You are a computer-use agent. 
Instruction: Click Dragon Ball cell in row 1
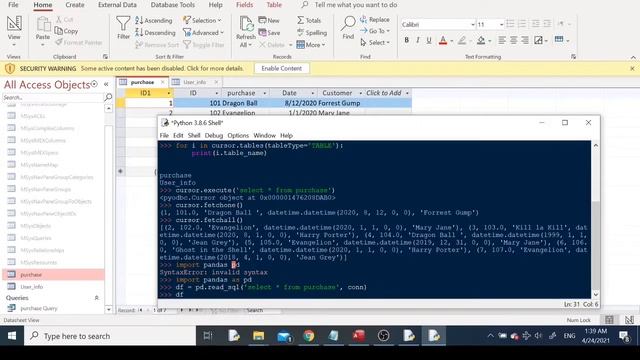coord(244,103)
